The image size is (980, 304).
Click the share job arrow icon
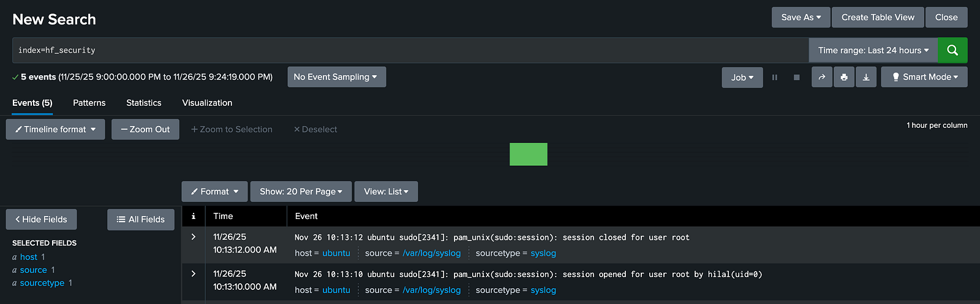click(x=822, y=77)
